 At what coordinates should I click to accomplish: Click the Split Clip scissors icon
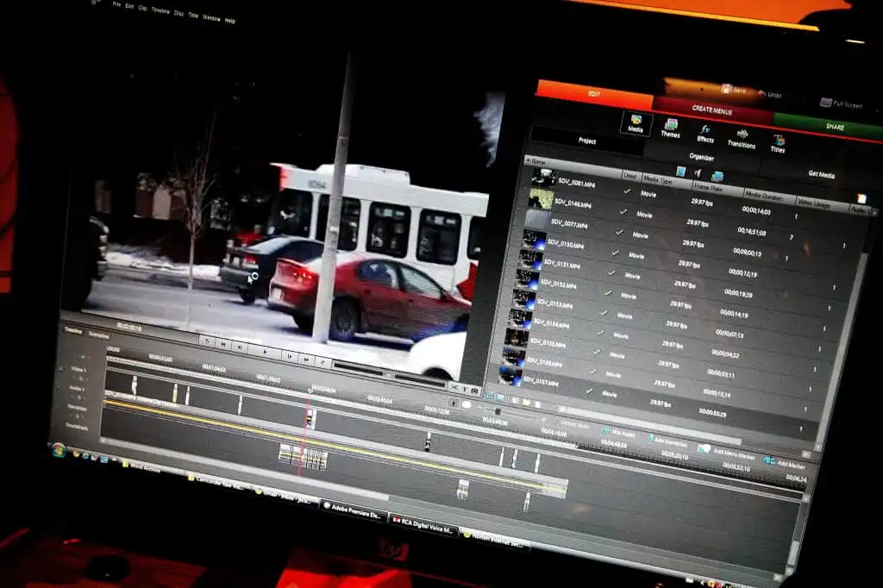(455, 387)
